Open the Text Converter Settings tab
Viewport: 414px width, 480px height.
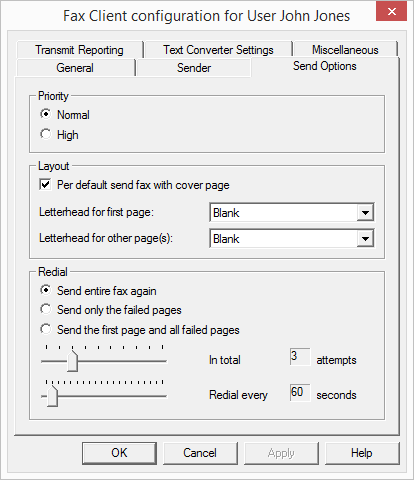[218, 50]
